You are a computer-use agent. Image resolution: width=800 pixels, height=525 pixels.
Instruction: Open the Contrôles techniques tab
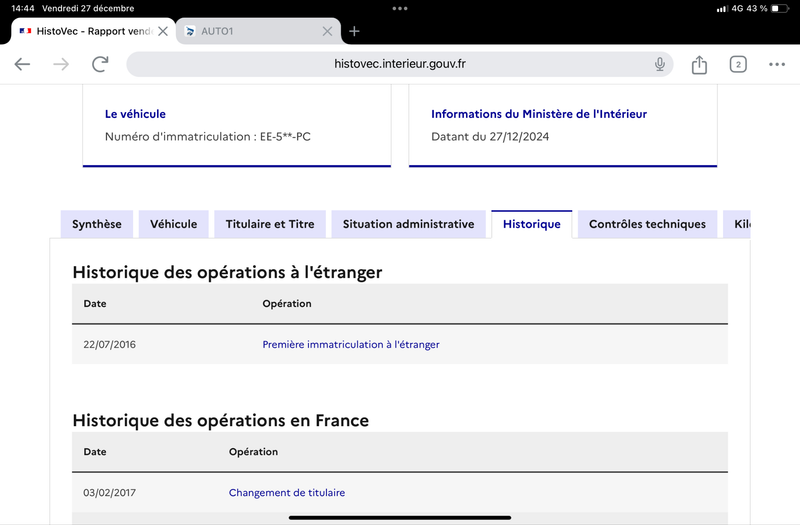647,224
